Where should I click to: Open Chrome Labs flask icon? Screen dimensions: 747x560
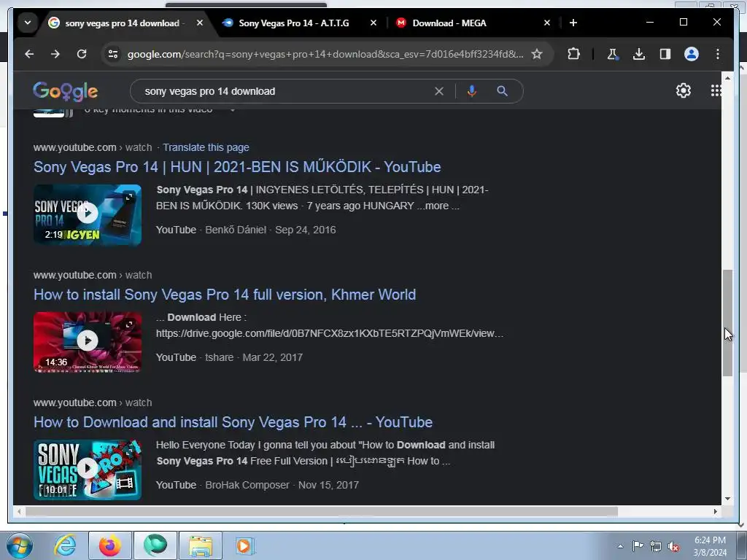(613, 54)
